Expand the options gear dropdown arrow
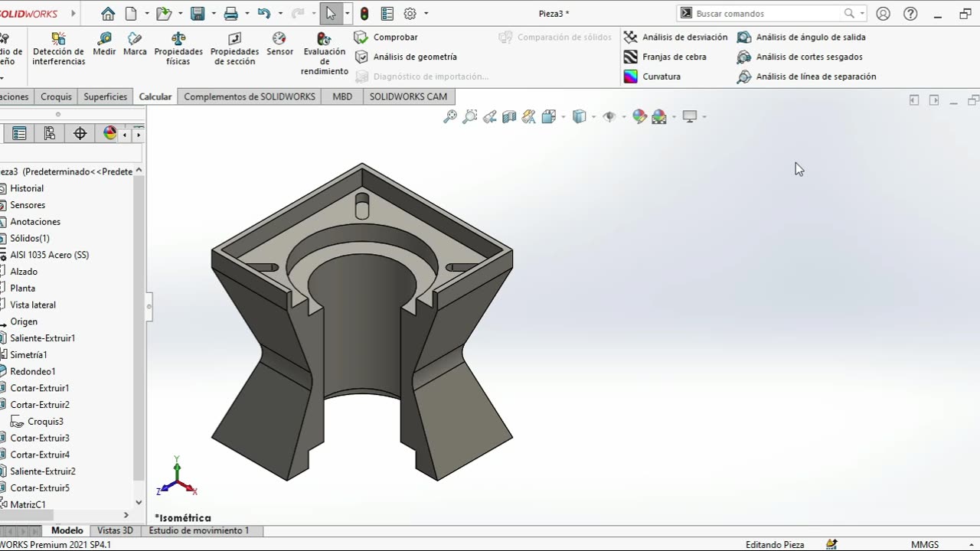 pos(426,14)
